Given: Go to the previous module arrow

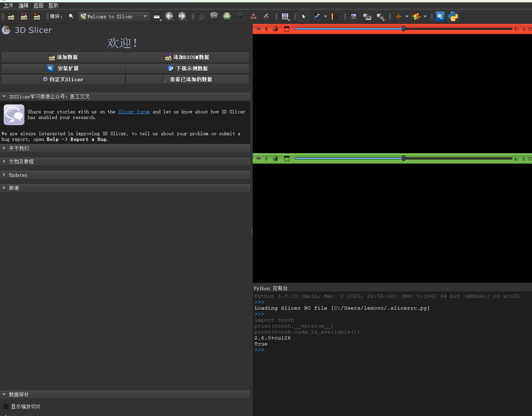Looking at the screenshot, I should pyautogui.click(x=169, y=16).
